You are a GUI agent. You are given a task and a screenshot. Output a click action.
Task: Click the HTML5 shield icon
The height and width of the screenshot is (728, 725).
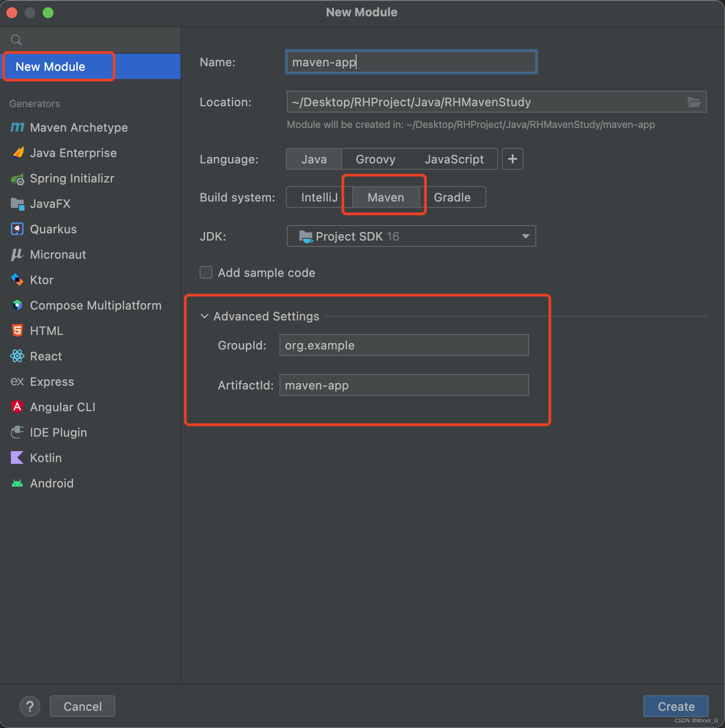point(17,330)
